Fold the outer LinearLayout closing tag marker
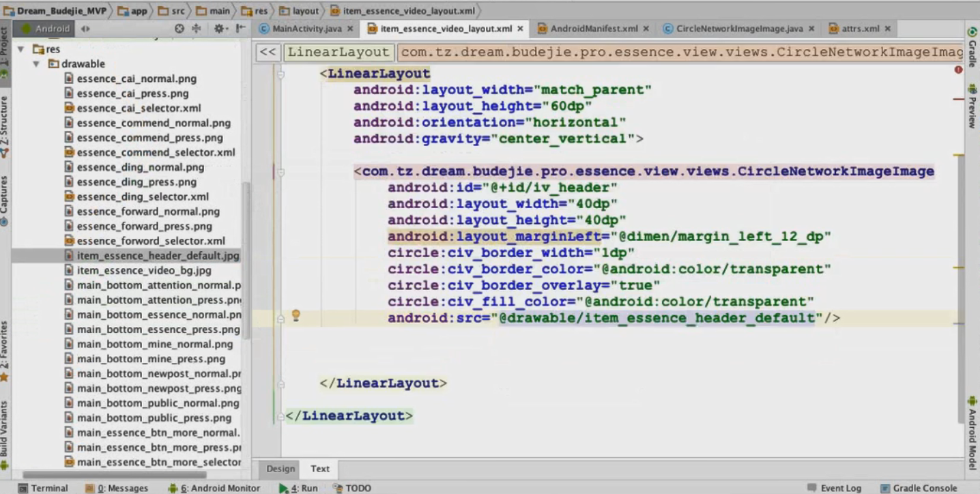980x494 pixels. pyautogui.click(x=280, y=416)
